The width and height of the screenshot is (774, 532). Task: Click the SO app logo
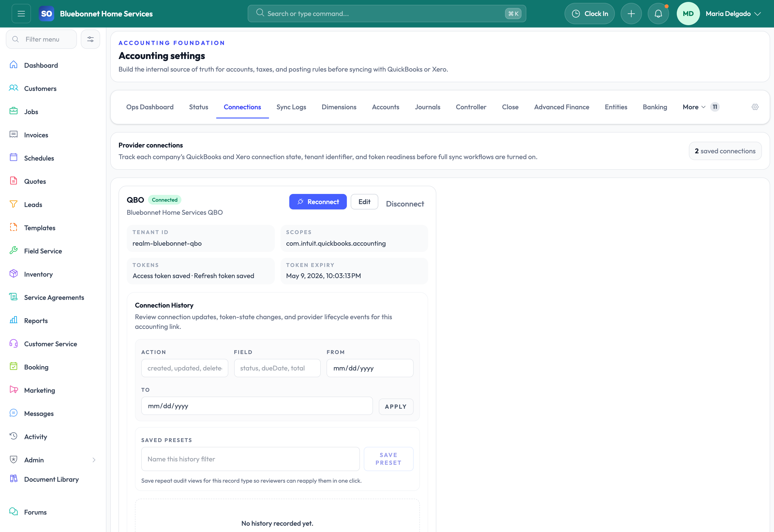(x=46, y=14)
